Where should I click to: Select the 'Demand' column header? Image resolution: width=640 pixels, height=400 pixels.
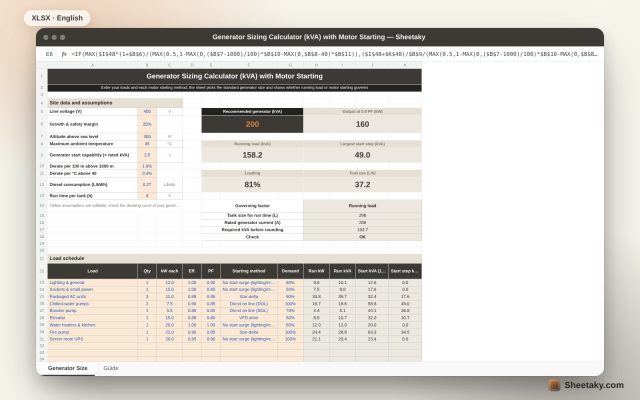290,271
